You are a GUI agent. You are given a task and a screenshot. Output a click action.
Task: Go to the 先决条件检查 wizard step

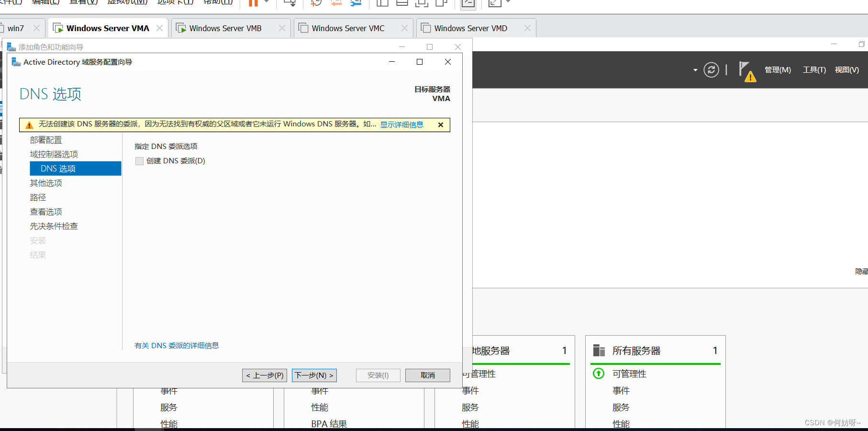[x=54, y=226]
